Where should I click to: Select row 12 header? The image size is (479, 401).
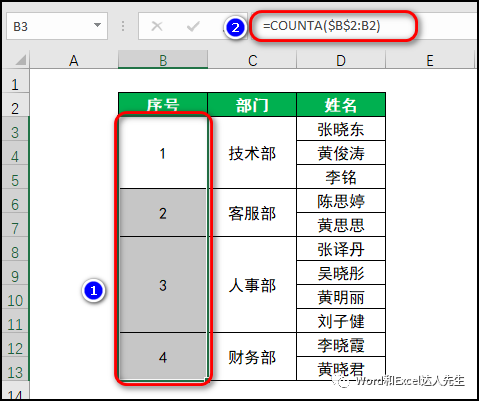point(15,345)
